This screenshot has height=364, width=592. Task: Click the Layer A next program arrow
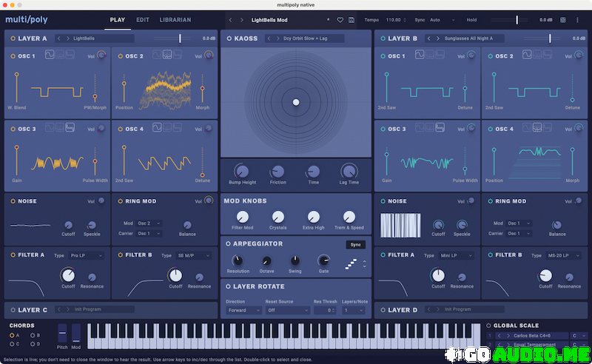click(x=68, y=38)
